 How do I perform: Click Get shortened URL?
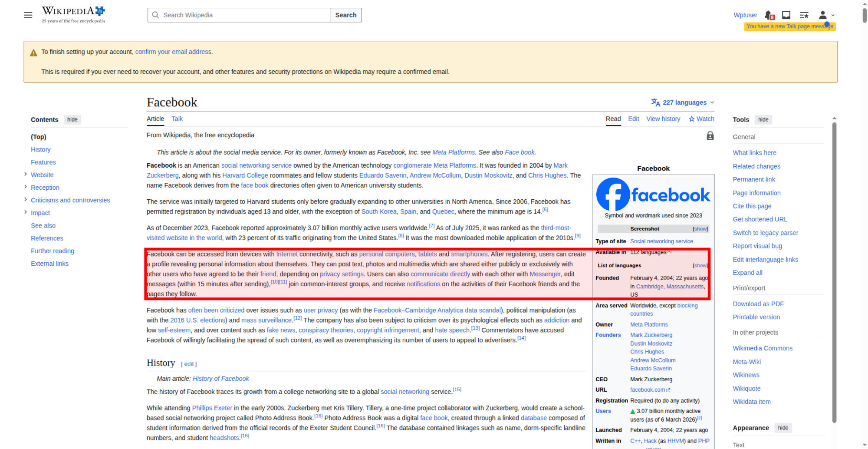coord(760,219)
